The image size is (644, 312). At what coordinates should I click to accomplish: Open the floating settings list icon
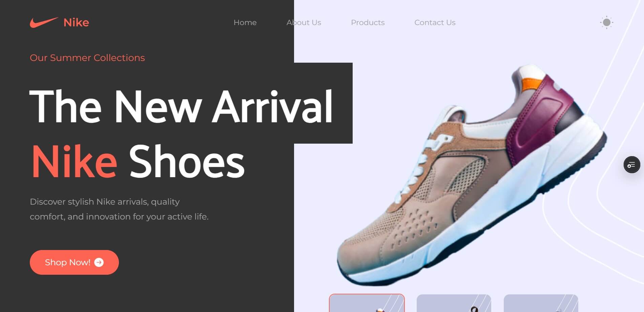[631, 165]
